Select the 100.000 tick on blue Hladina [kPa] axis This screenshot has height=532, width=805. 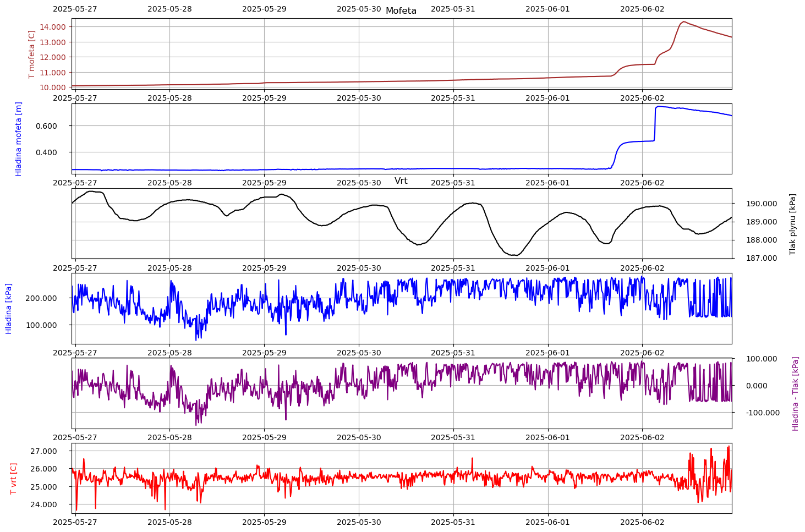point(42,325)
